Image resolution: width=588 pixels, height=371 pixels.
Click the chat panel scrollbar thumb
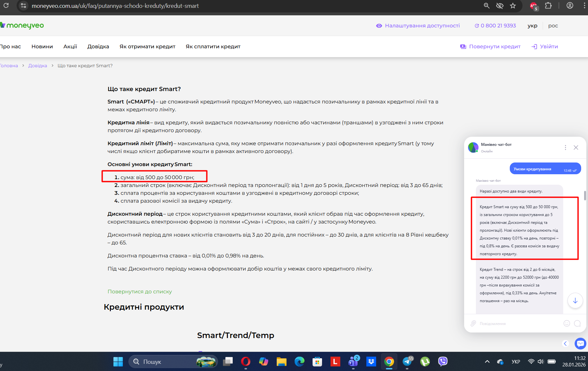[585, 195]
